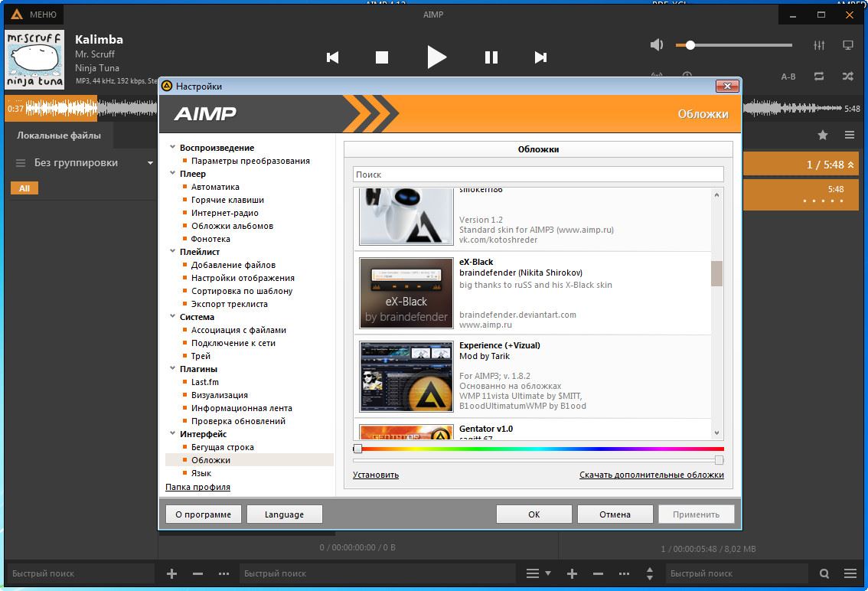Image resolution: width=868 pixels, height=591 pixels.
Task: Select Фонотека in the settings tree
Action: pyautogui.click(x=210, y=239)
